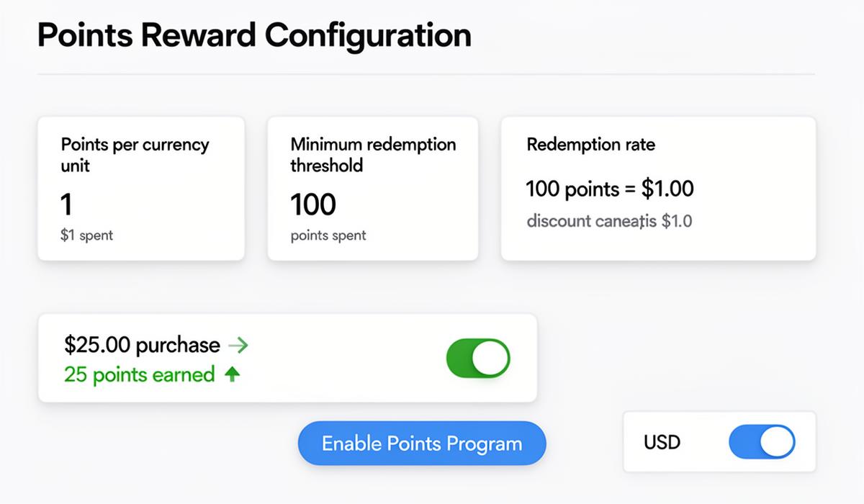Click the Minimum redemption threshold label
Image resolution: width=864 pixels, height=504 pixels.
tap(373, 154)
